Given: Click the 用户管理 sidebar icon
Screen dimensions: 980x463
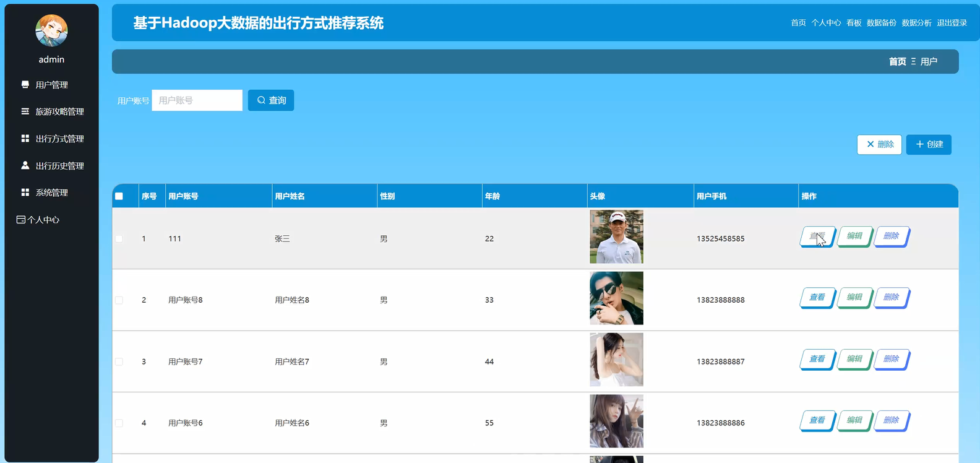Looking at the screenshot, I should pyautogui.click(x=25, y=84).
